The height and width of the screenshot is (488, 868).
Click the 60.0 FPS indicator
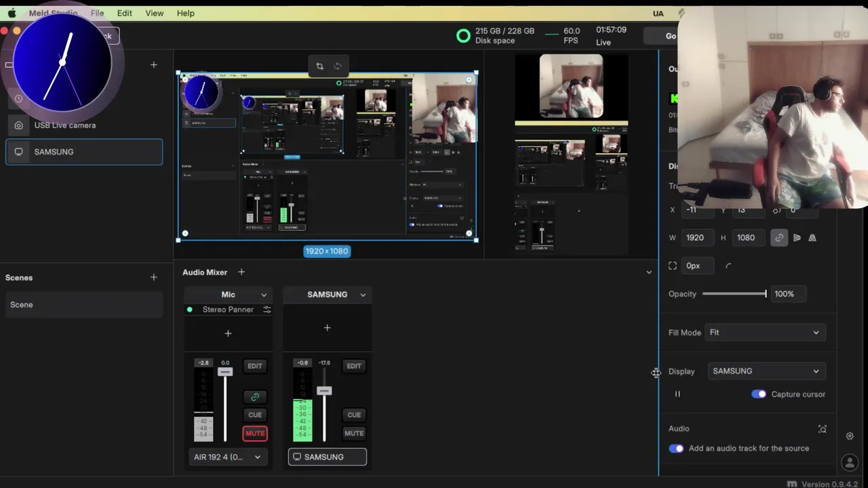(571, 36)
